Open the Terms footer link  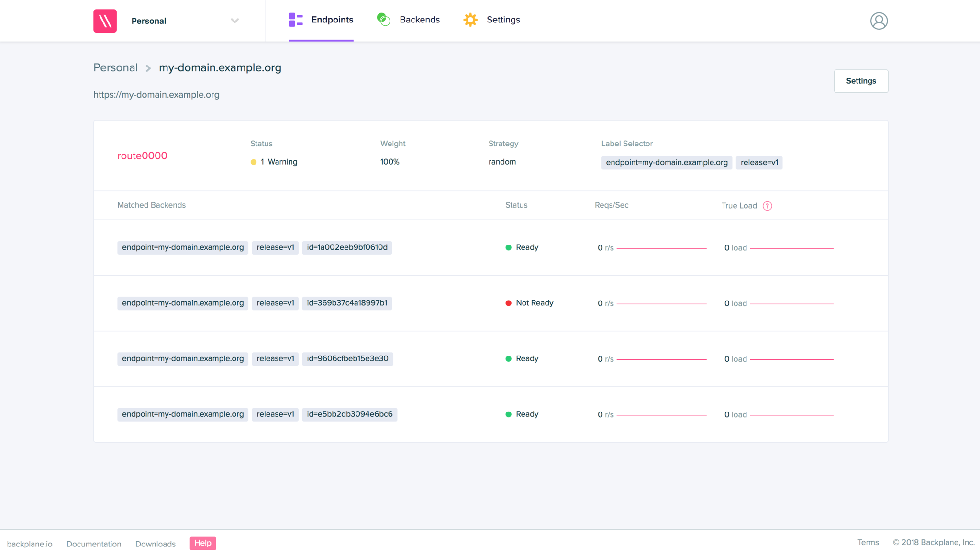click(x=868, y=542)
